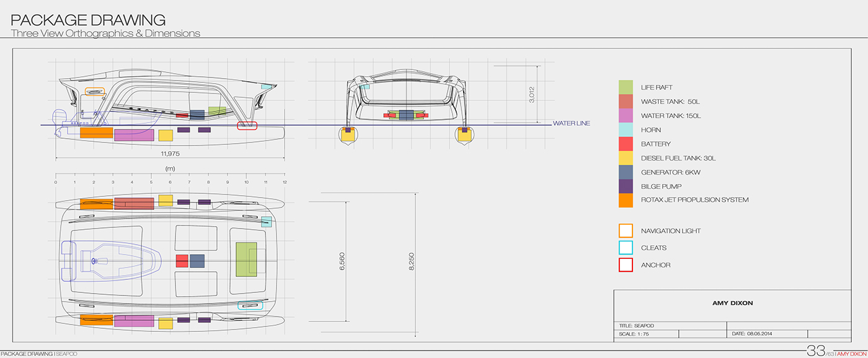The image size is (868, 358).
Task: Click the orange-outlined navigation light in side view
Action: tap(95, 91)
